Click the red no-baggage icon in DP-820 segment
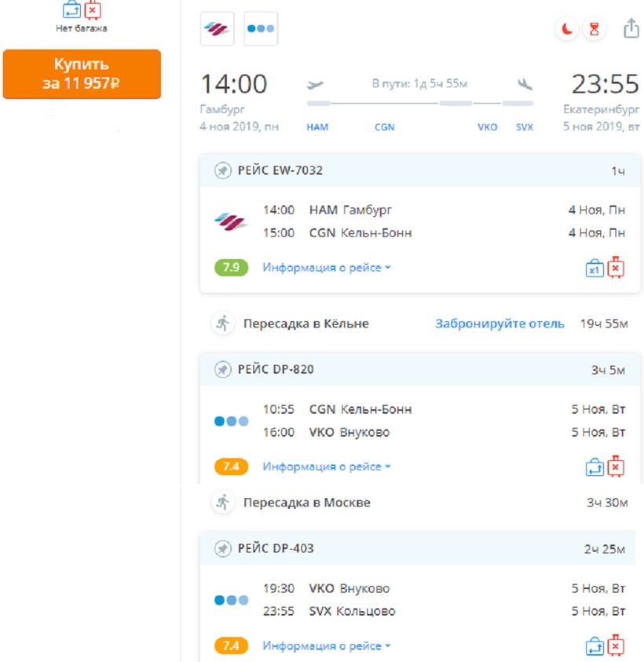This screenshot has height=662, width=644. [x=617, y=466]
